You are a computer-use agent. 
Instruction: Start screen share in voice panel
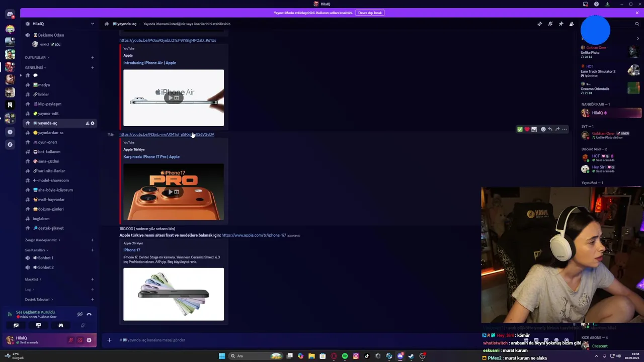(38, 325)
